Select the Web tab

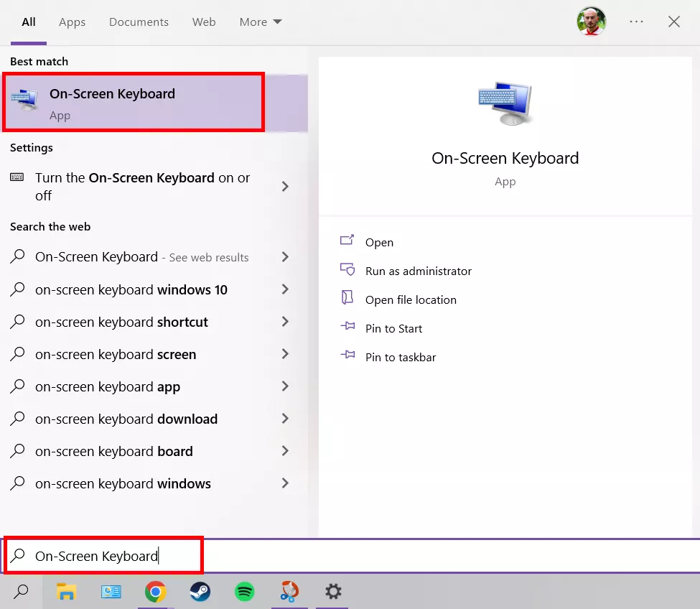tap(204, 22)
